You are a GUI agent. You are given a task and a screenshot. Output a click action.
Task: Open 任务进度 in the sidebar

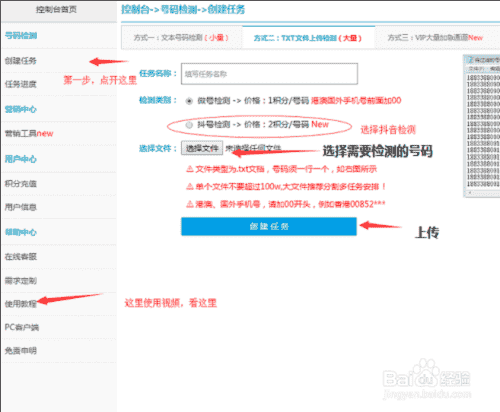pyautogui.click(x=21, y=84)
